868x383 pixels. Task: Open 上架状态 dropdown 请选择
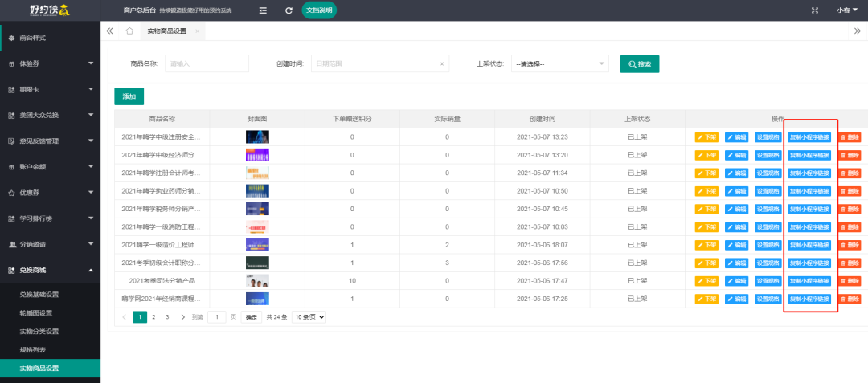(x=559, y=64)
